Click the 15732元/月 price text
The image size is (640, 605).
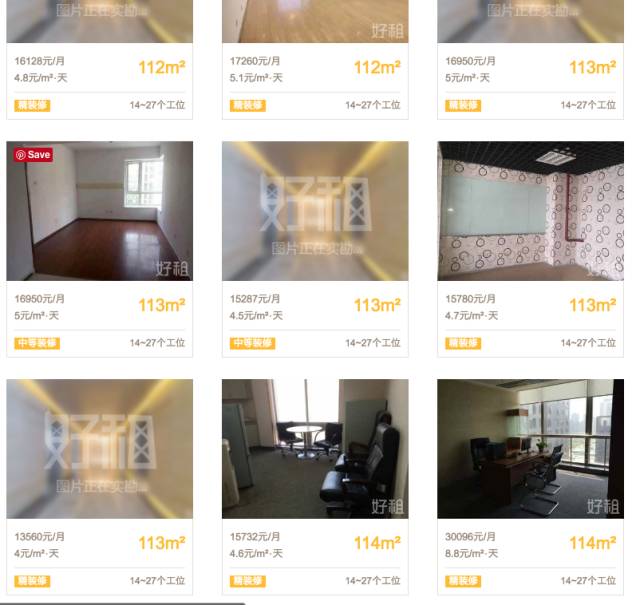click(x=255, y=536)
